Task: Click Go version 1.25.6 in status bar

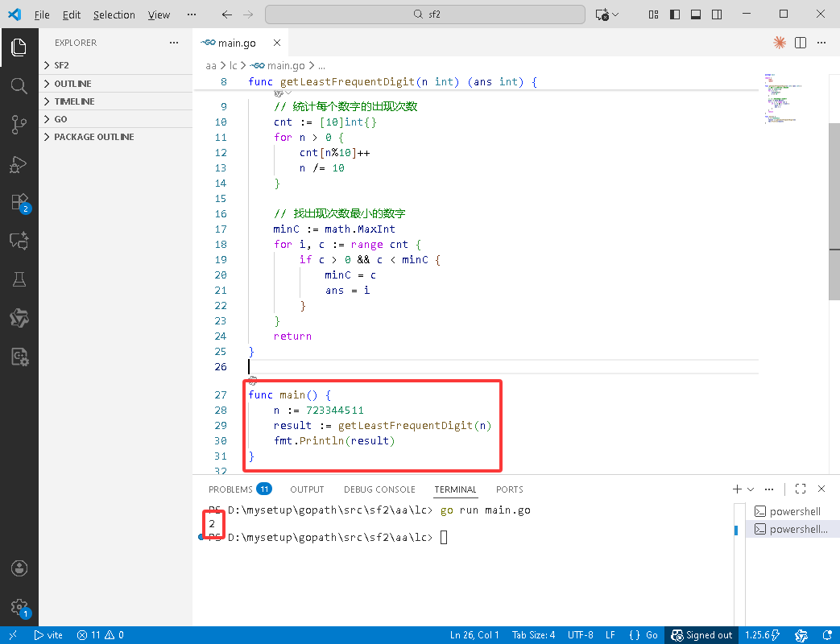Action: [x=763, y=635]
